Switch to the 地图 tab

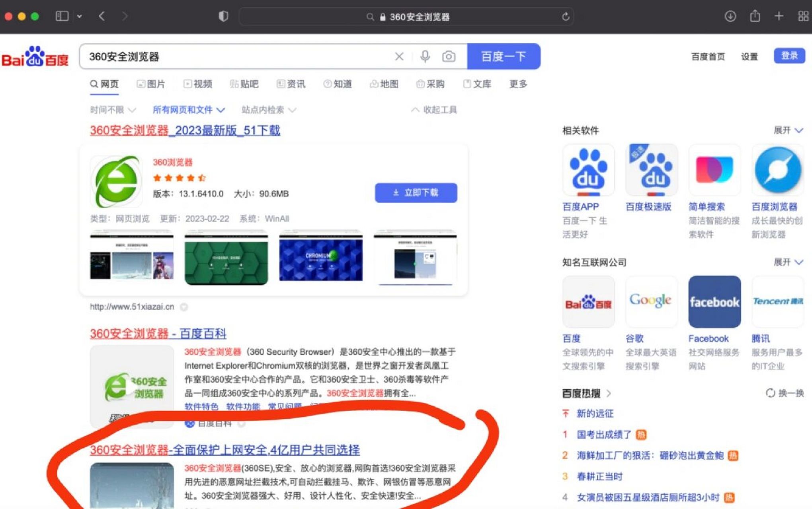tap(384, 84)
